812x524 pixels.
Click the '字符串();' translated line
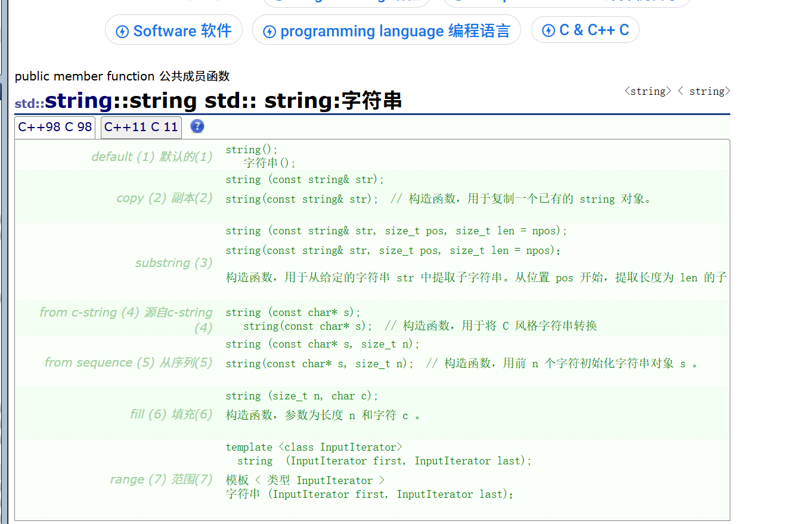(x=269, y=163)
